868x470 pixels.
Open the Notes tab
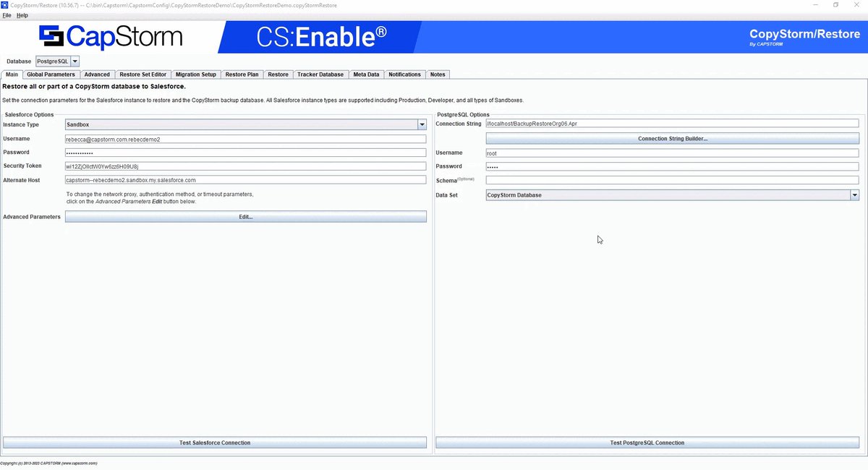point(438,74)
